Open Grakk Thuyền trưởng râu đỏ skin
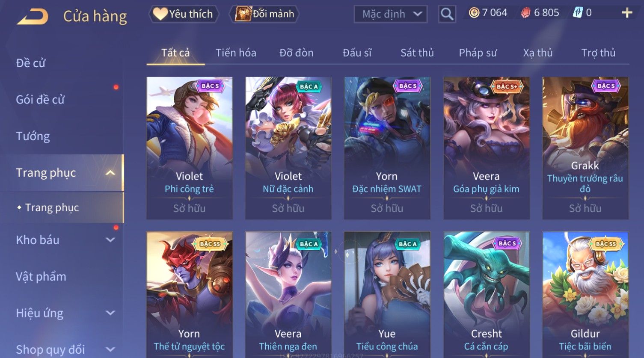 585,148
